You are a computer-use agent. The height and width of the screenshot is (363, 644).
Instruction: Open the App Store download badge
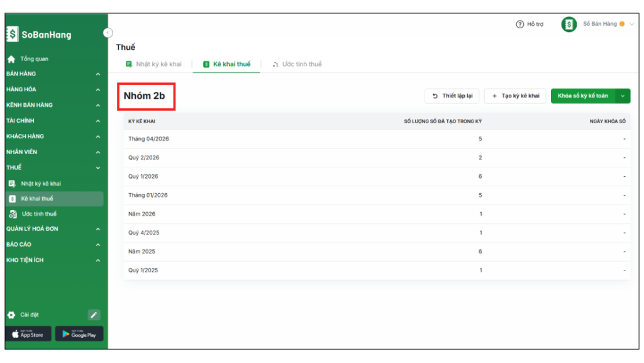point(28,334)
